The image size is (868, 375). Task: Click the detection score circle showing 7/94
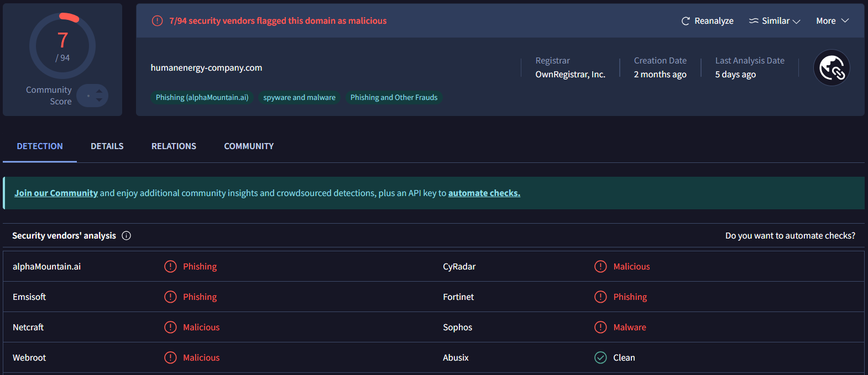(62, 46)
